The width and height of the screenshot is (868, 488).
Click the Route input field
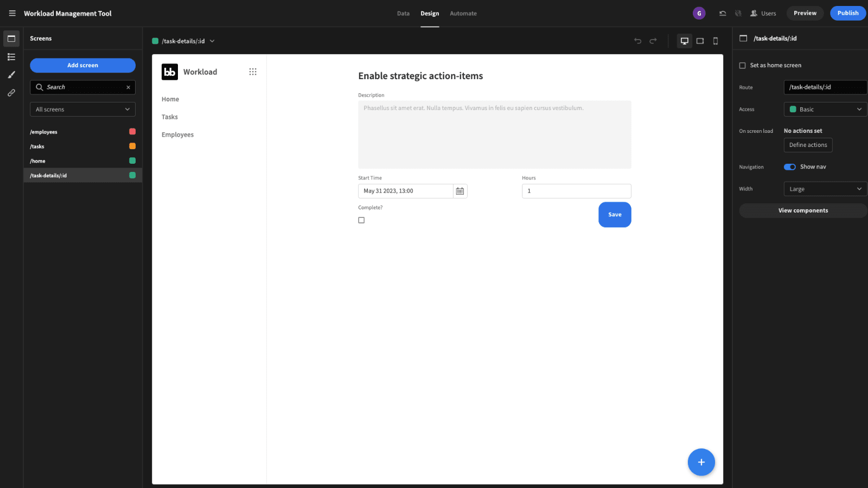pos(825,87)
